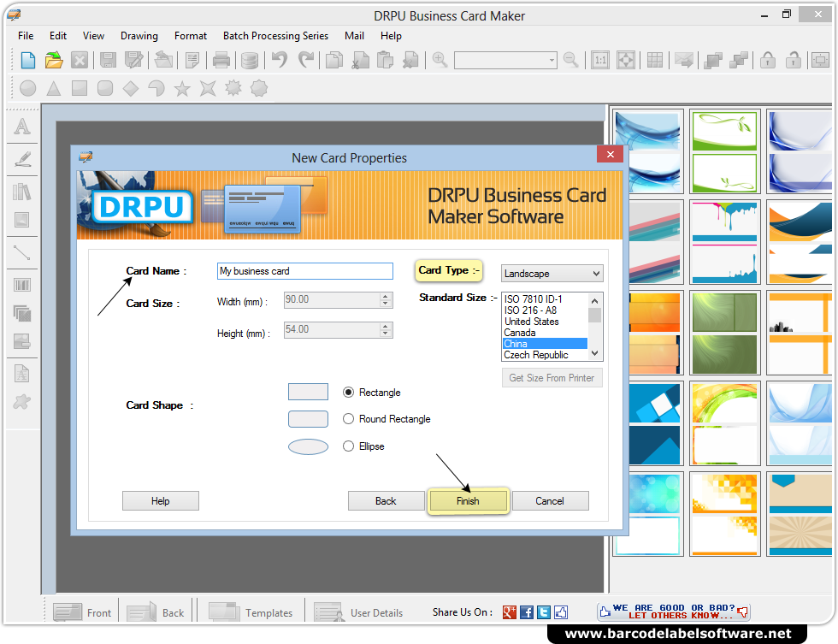Screen dimensions: 838x644
Task: Click the feedback banner We Are Good Or Bad
Action: tap(674, 612)
